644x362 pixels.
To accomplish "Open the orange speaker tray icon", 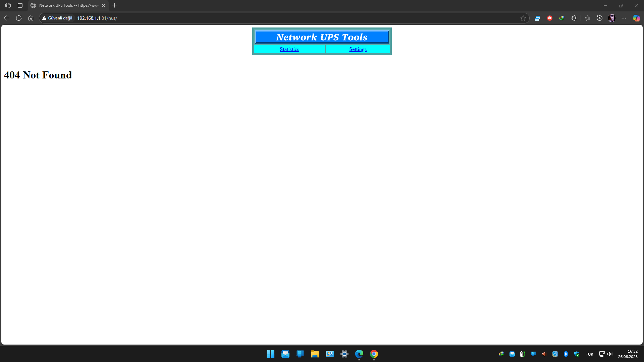I will click(x=544, y=354).
